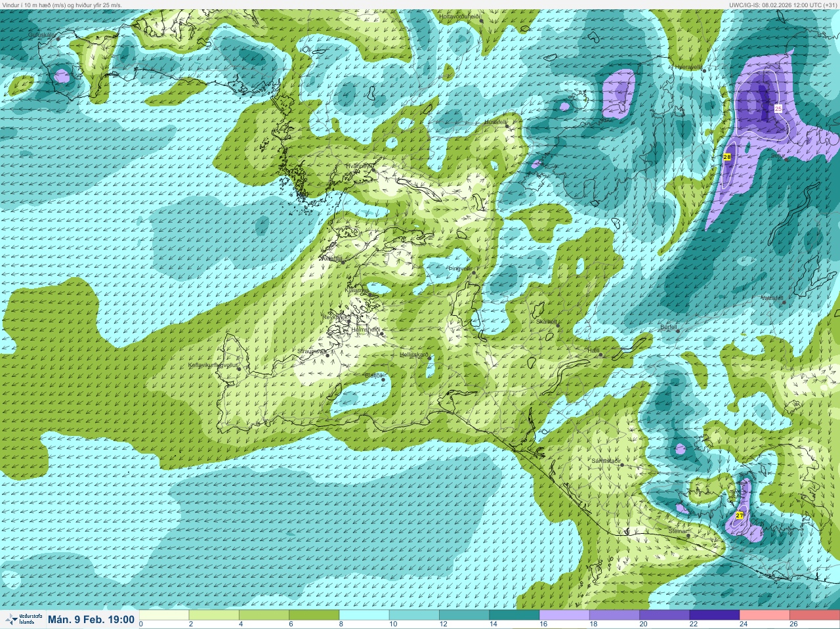Click the Kjalarnes place label

tap(357, 290)
